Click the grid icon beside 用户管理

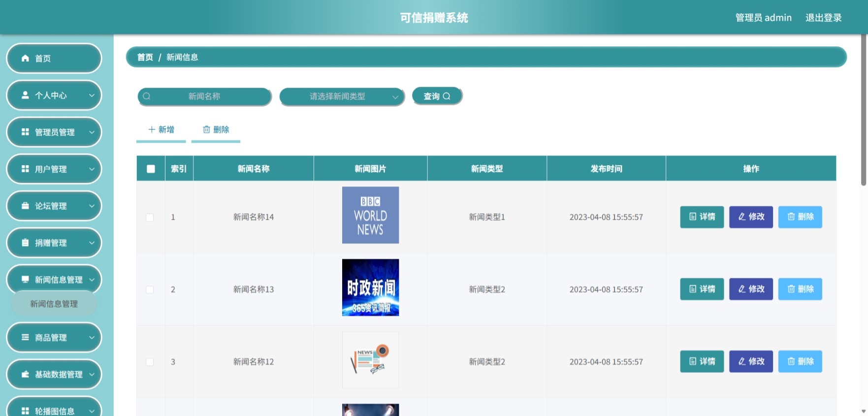point(25,169)
